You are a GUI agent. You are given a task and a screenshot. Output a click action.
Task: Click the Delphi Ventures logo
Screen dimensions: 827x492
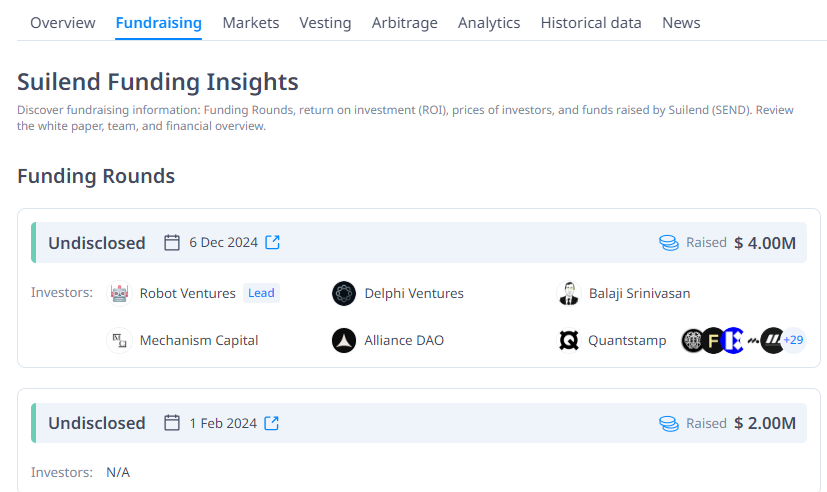coord(344,293)
